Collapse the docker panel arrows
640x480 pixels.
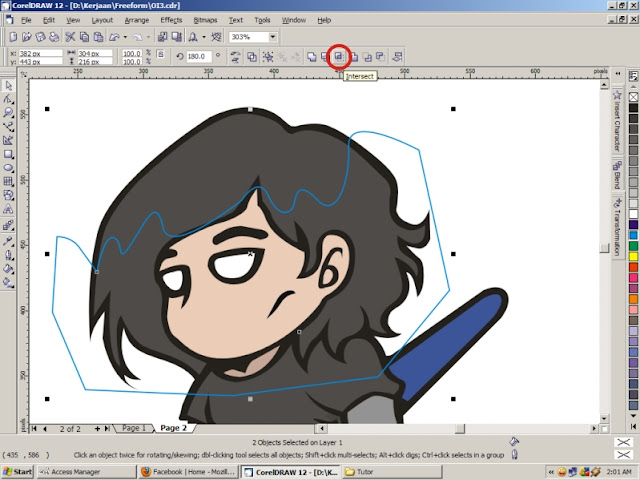tap(618, 74)
